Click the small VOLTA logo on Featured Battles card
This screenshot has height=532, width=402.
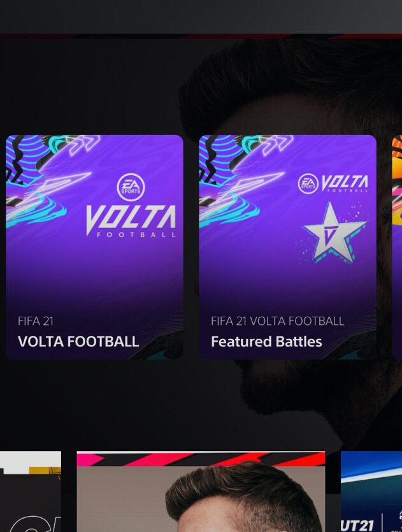tap(345, 183)
